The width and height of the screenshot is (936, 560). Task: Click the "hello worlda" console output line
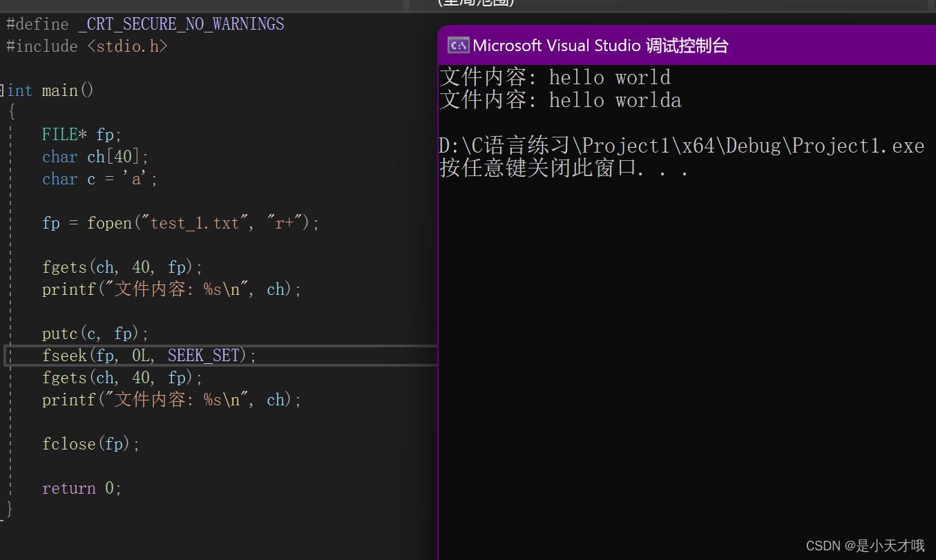click(560, 100)
